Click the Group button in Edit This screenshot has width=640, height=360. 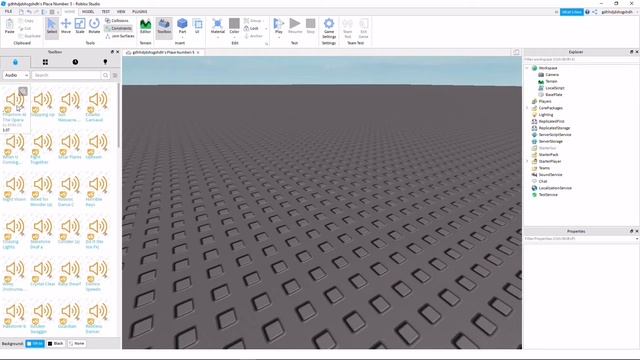[x=254, y=20]
